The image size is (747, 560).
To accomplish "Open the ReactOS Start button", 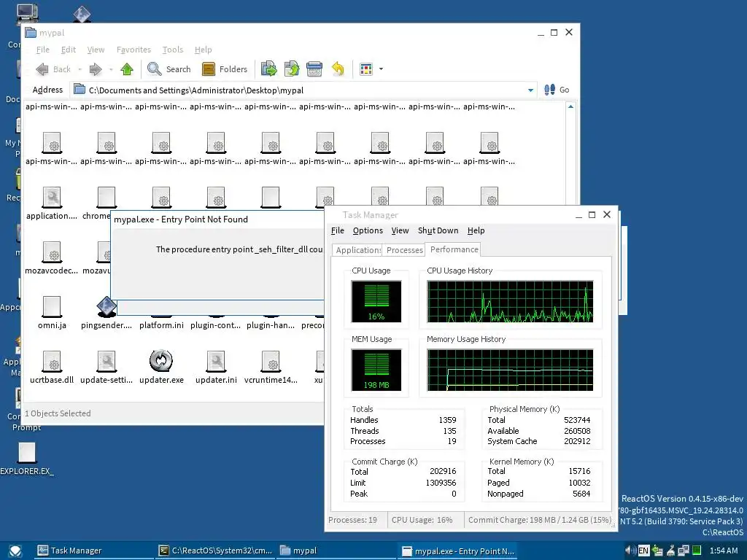I will pos(15,551).
